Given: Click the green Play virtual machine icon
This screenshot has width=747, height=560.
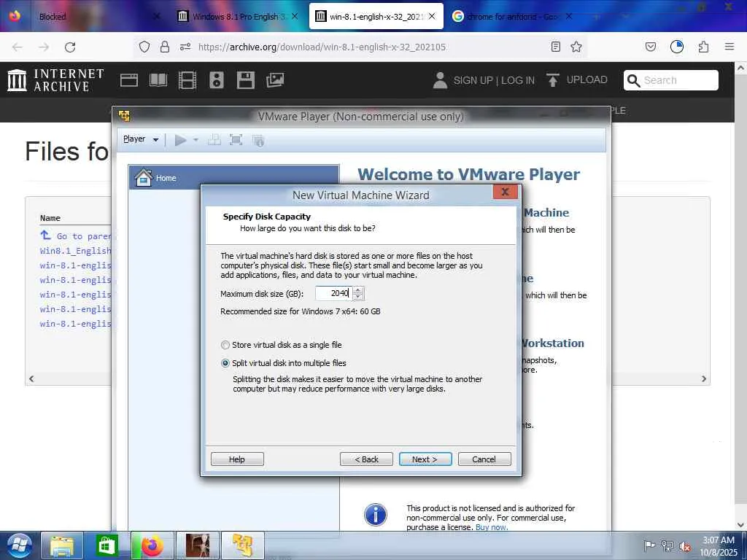Looking at the screenshot, I should (180, 140).
